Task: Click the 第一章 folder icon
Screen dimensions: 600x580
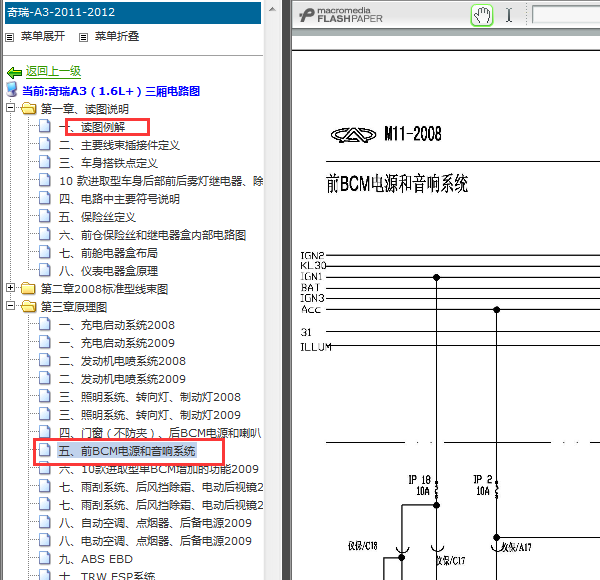Action: coord(28,109)
